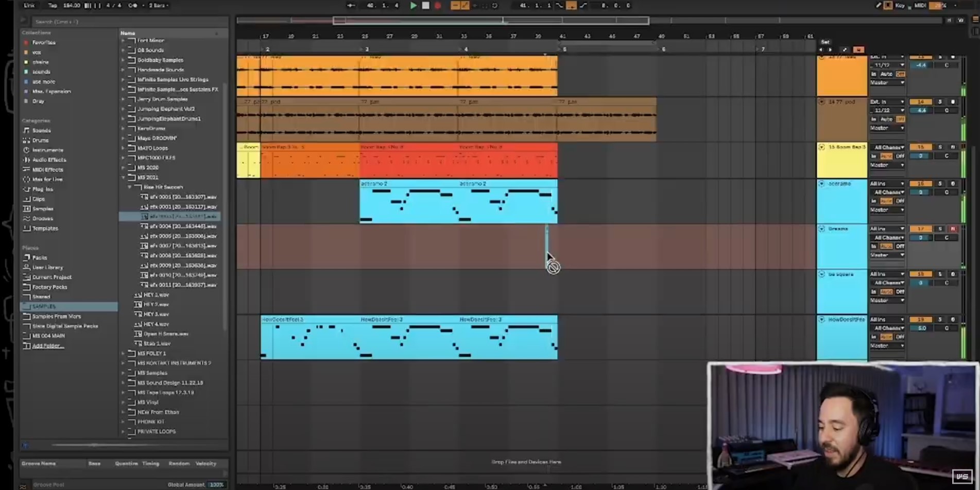Click the Set locator button
The height and width of the screenshot is (490, 980).
825,42
